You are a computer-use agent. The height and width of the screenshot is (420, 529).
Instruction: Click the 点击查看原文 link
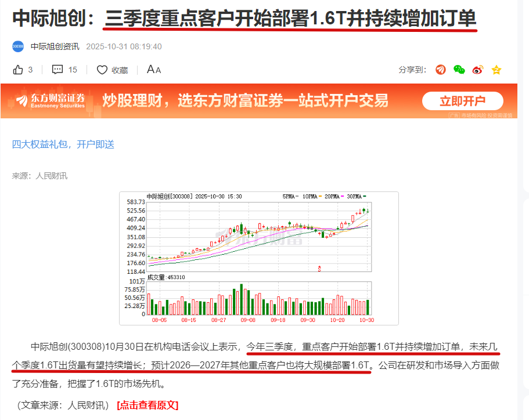pos(147,405)
